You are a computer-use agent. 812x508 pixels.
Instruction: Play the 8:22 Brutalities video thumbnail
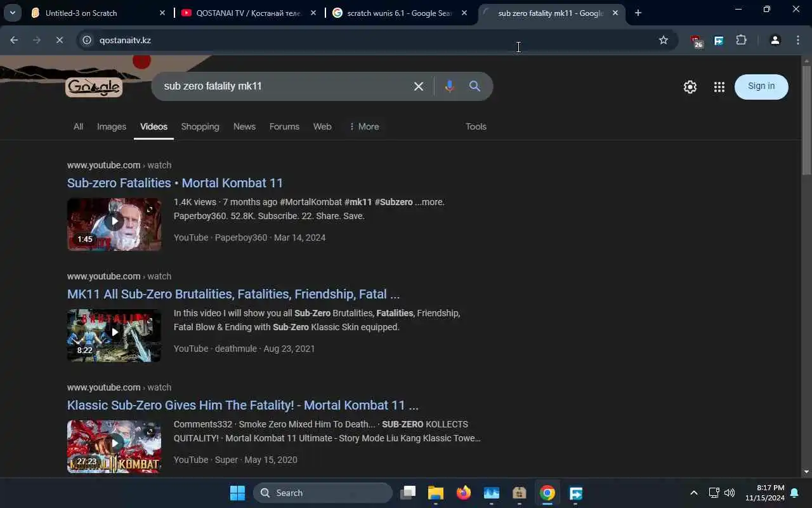pos(114,335)
